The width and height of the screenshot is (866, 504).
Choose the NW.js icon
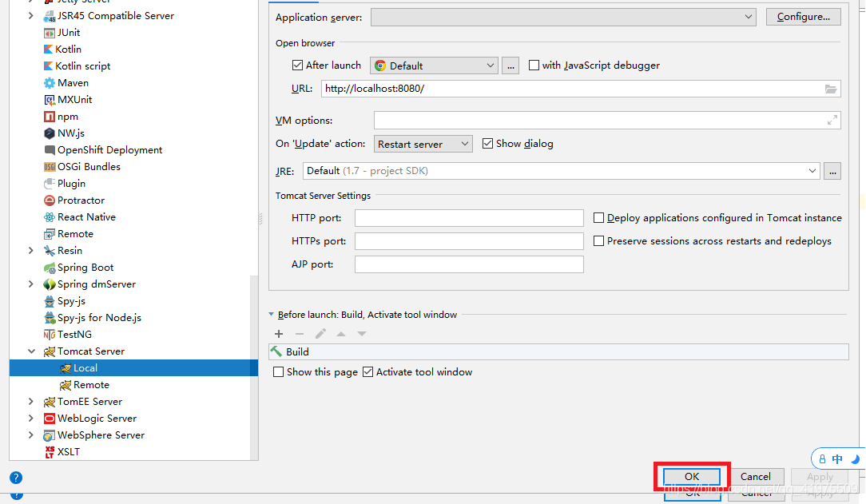tap(50, 133)
